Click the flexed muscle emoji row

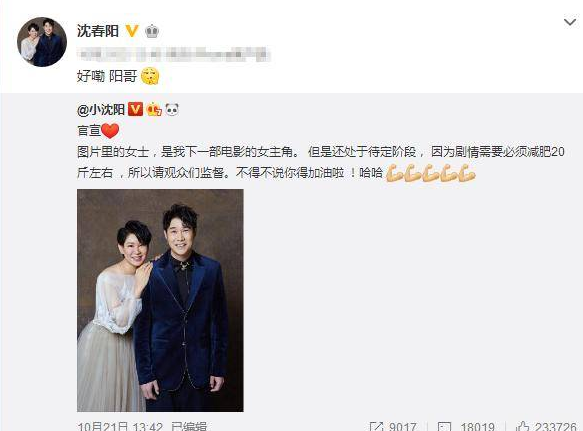coord(431,173)
